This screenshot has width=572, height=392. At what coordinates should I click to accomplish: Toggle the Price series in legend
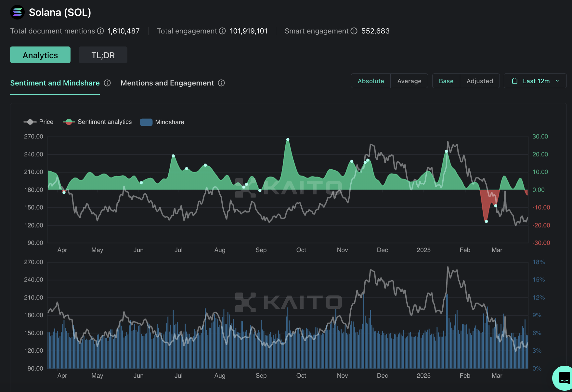coord(38,122)
